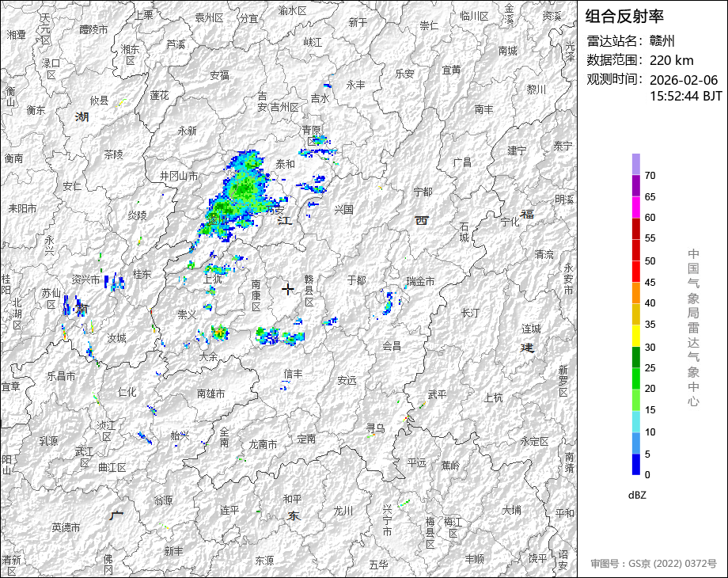
Task: Click the 石城 map label
Action: [x=464, y=232]
